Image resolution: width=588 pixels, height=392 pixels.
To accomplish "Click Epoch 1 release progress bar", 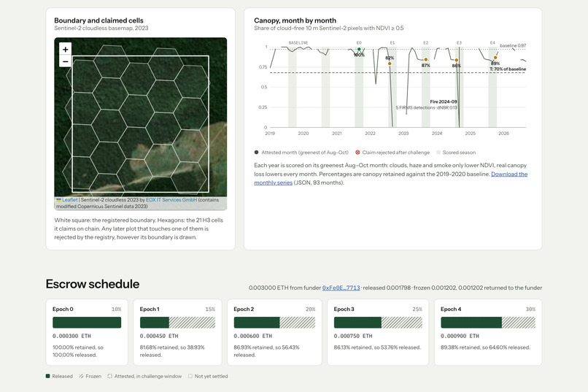I will tap(177, 323).
